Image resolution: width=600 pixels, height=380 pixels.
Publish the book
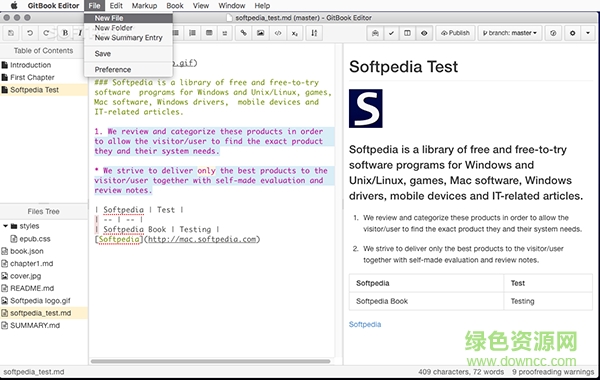click(455, 33)
